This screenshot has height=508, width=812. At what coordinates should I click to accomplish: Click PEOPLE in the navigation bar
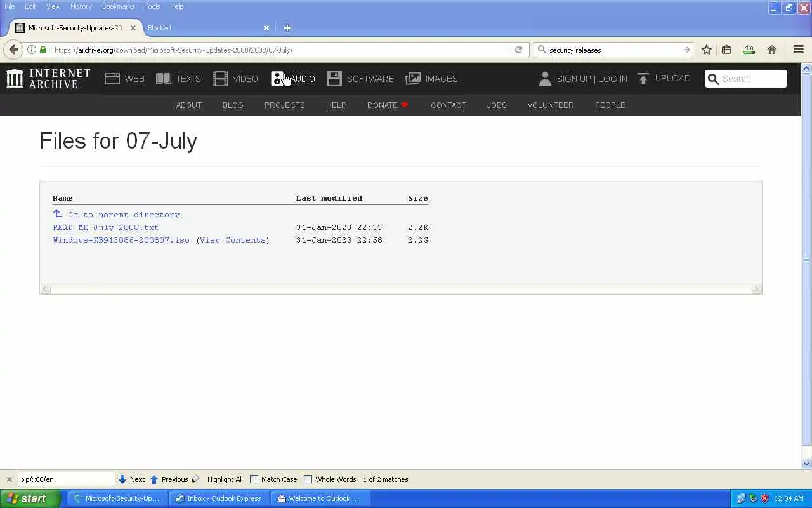pyautogui.click(x=610, y=105)
